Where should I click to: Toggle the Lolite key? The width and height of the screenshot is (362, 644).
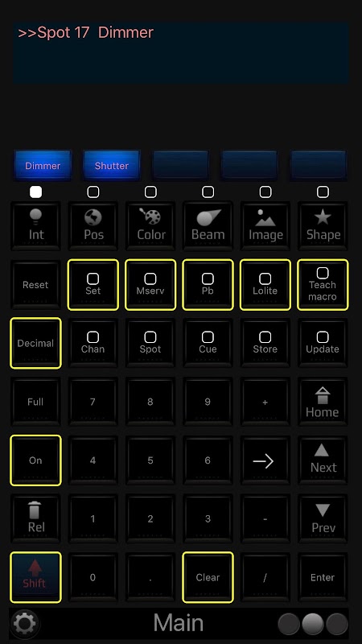point(265,285)
